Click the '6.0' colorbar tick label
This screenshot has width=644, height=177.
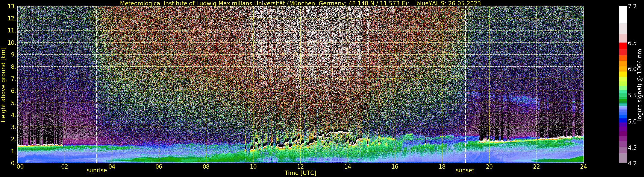[x=632, y=69]
